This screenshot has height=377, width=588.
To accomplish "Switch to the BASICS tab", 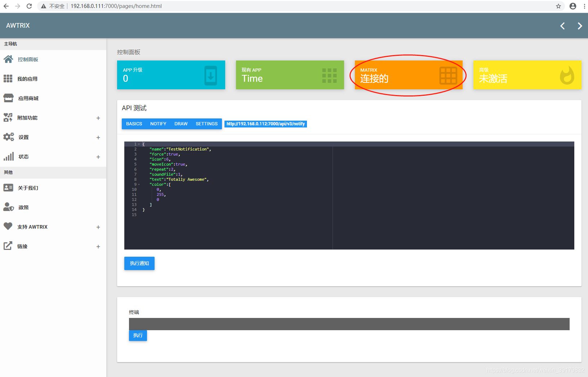I will pos(134,124).
